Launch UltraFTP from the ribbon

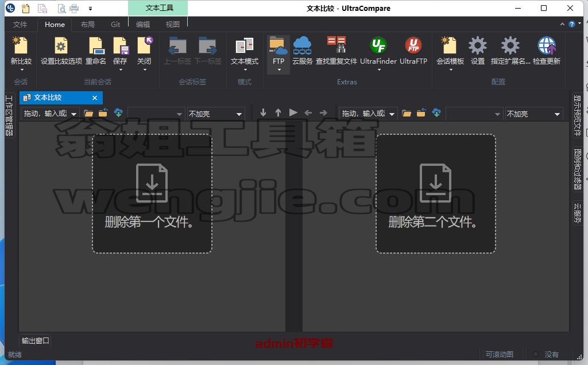pos(413,45)
